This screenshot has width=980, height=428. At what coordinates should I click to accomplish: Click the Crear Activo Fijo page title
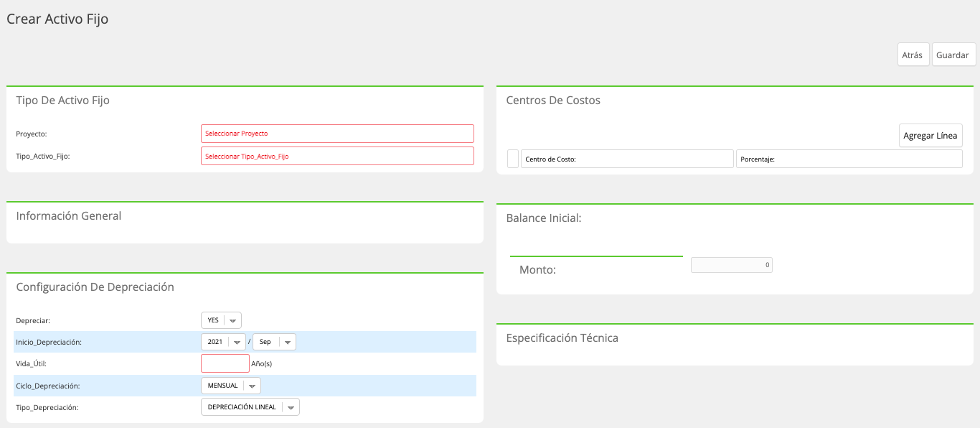tap(57, 19)
